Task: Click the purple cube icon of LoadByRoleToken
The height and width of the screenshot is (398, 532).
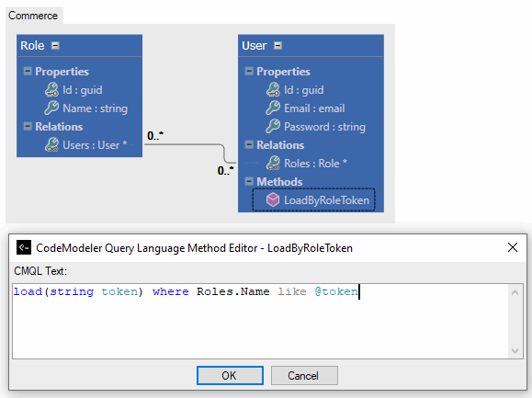Action: pyautogui.click(x=273, y=199)
